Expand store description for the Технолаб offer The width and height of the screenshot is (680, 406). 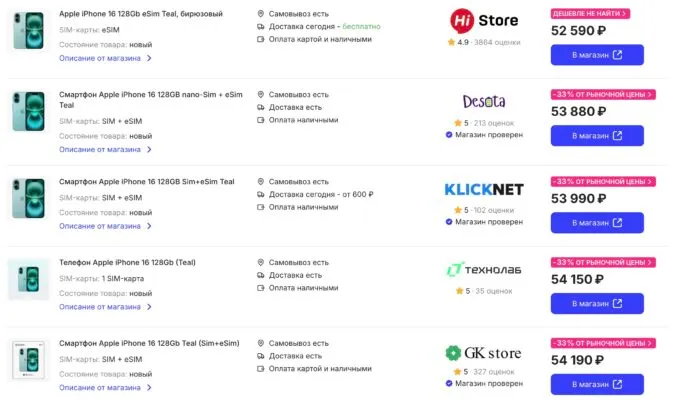click(x=105, y=306)
